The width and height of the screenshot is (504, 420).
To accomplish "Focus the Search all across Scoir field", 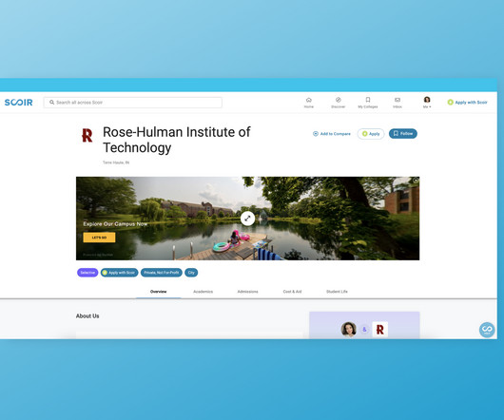I will click(133, 103).
